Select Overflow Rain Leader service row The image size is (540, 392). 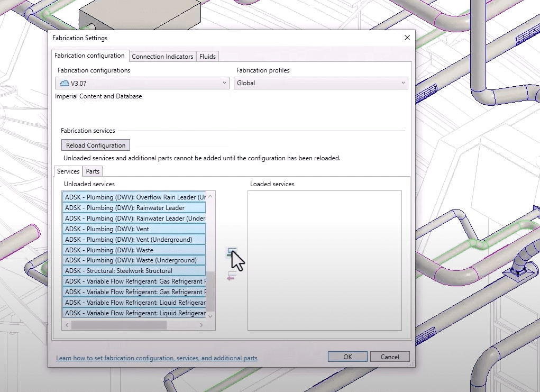[134, 197]
